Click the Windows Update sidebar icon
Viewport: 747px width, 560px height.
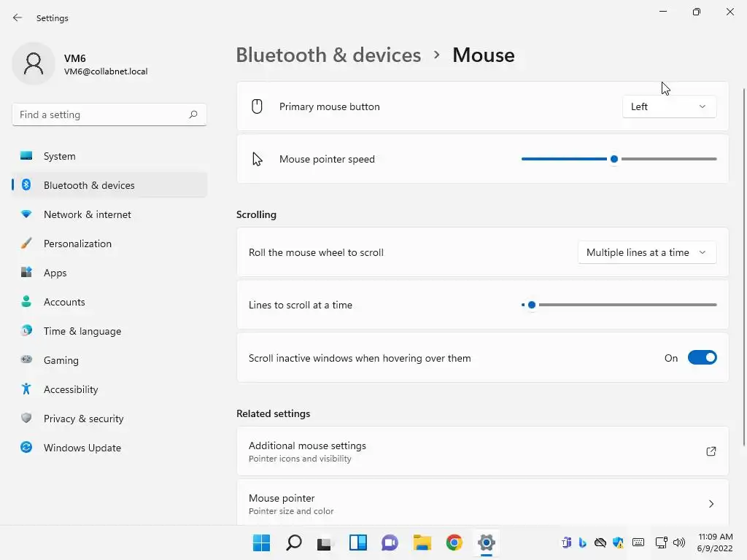[26, 448]
